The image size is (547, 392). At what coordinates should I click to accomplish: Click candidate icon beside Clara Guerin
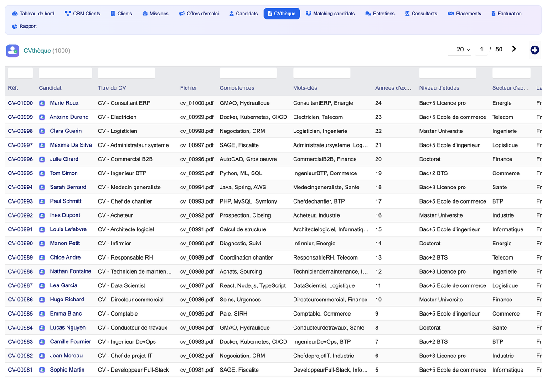point(42,131)
